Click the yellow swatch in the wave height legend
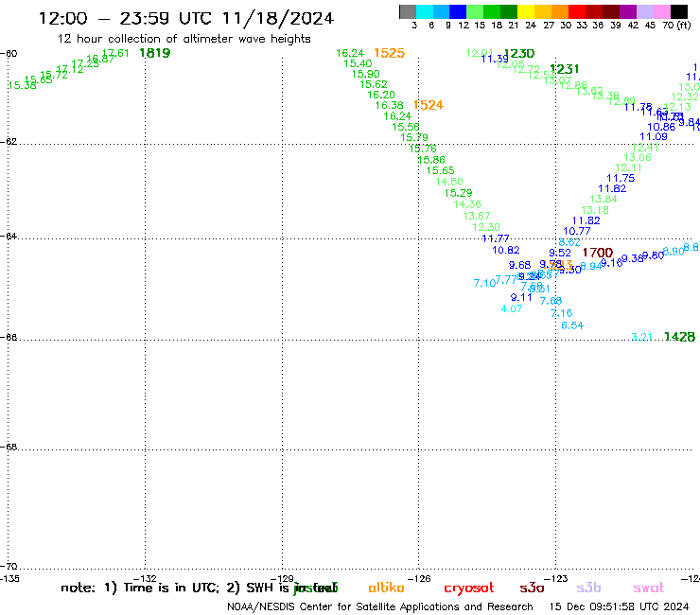Viewport: 700px width, 615px height. [526, 11]
